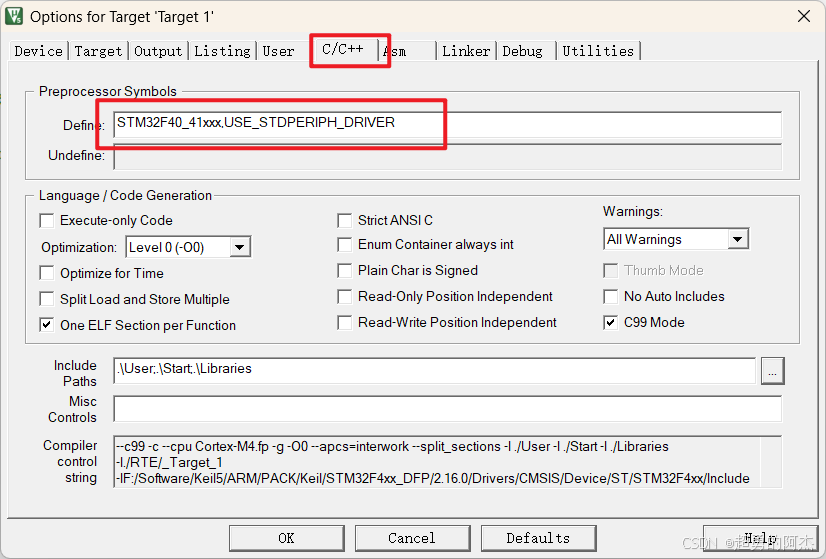This screenshot has height=559, width=826.
Task: Open the Target tab
Action: (98, 51)
